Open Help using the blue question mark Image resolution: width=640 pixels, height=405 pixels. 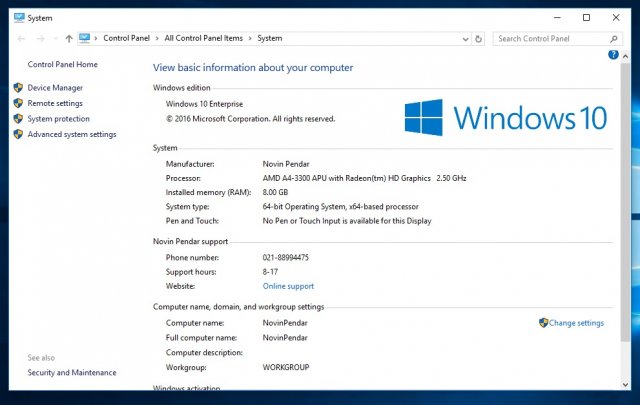click(613, 55)
